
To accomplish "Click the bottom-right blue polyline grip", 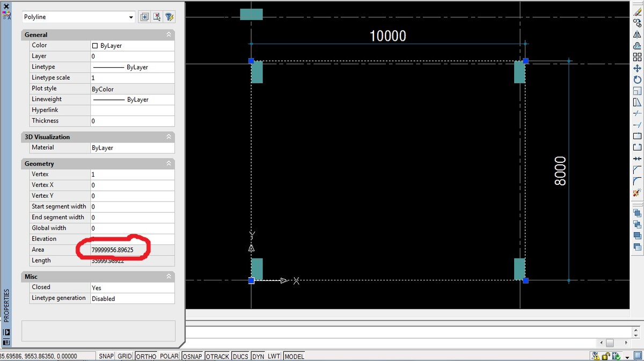I will coord(526,280).
